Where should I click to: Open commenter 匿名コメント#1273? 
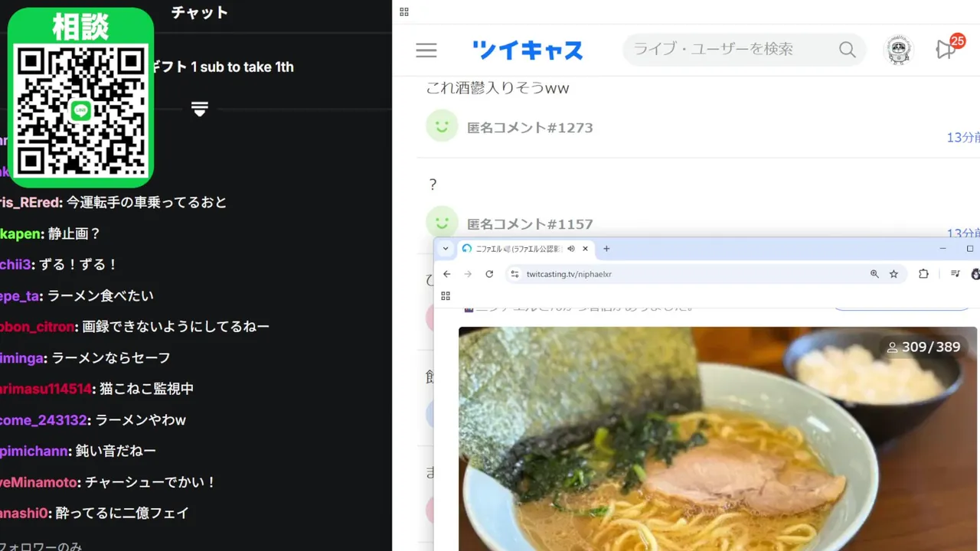coord(530,128)
